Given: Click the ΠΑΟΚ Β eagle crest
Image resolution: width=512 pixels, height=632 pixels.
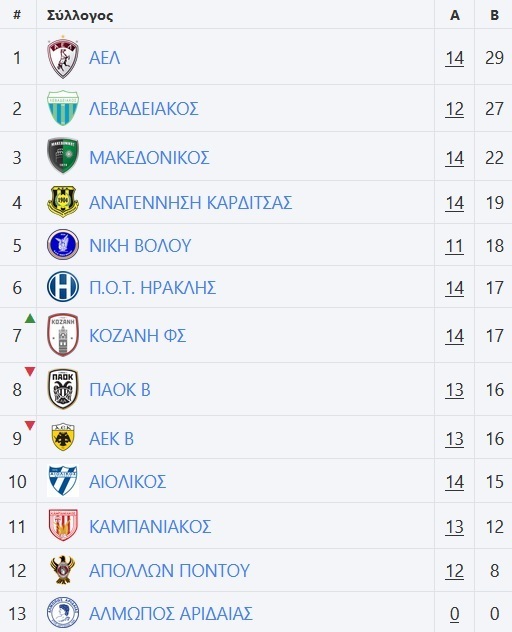Looking at the screenshot, I should click(62, 389).
